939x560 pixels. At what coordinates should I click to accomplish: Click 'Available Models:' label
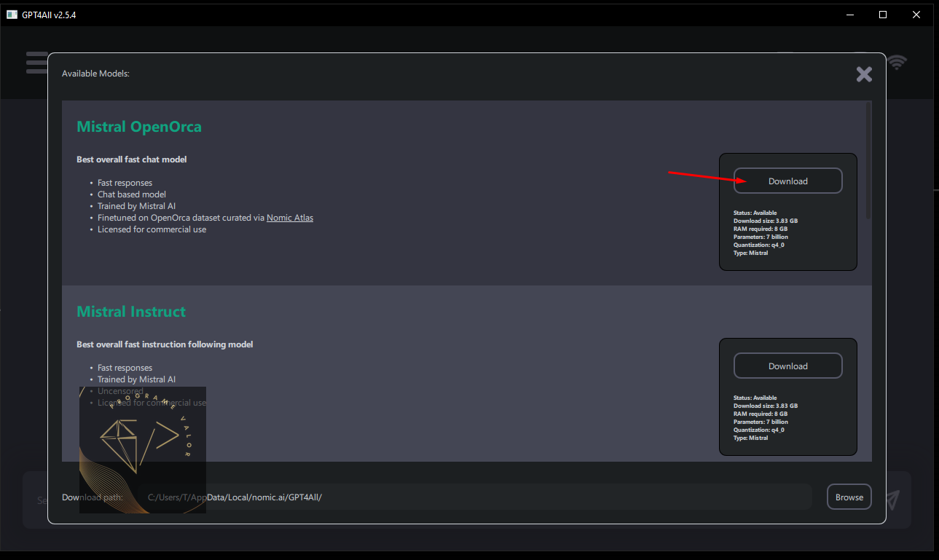point(95,74)
